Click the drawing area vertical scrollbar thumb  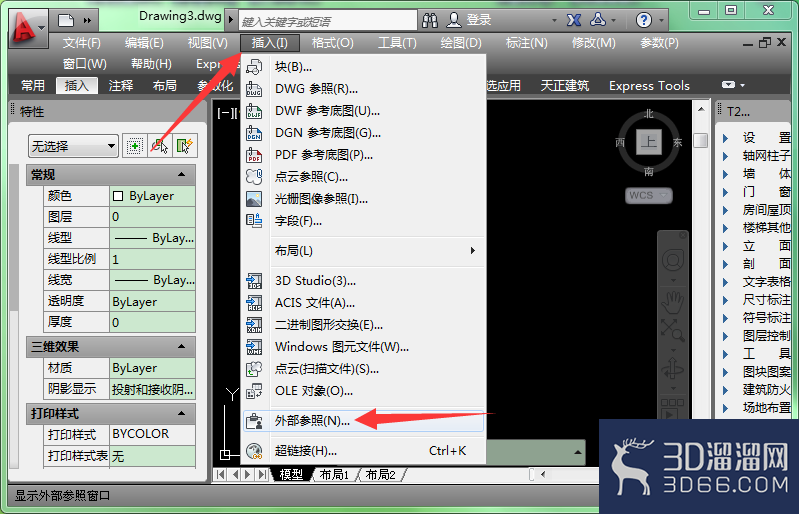701,140
